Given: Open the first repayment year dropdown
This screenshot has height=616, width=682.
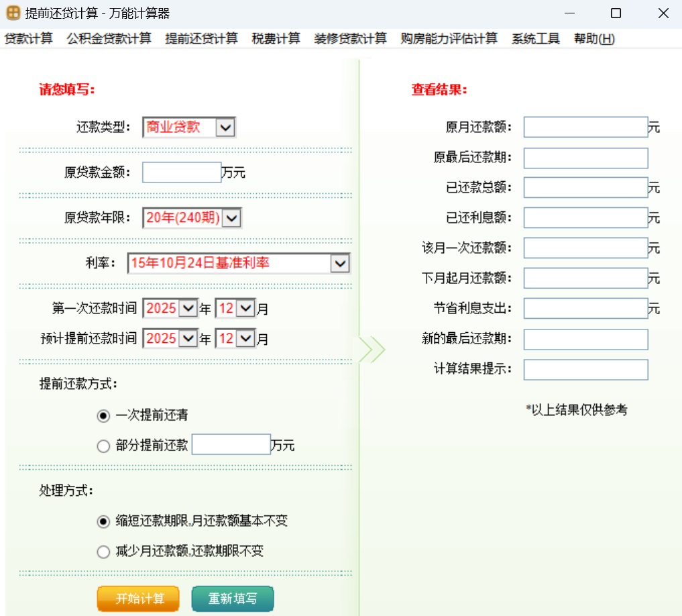Looking at the screenshot, I should pos(186,307).
